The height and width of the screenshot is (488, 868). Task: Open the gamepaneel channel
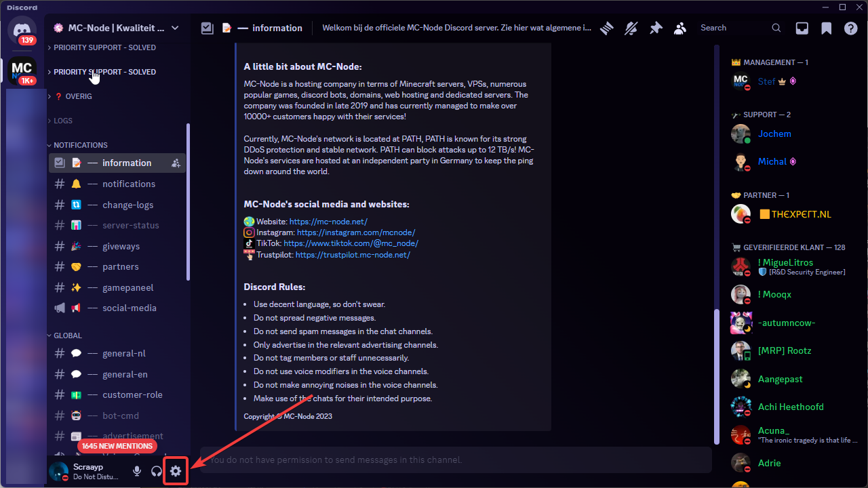pos(117,287)
